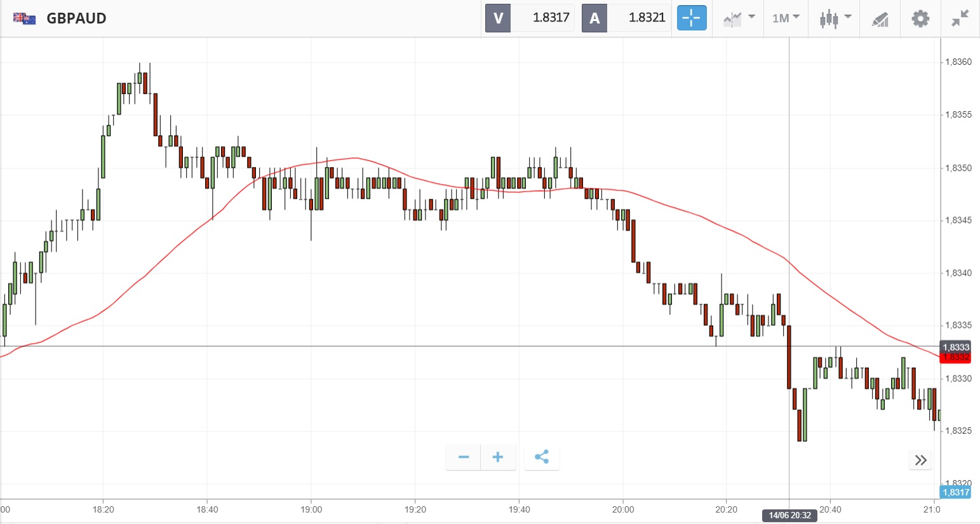Image resolution: width=980 pixels, height=524 pixels.
Task: Zoom in with the plus button
Action: [498, 457]
